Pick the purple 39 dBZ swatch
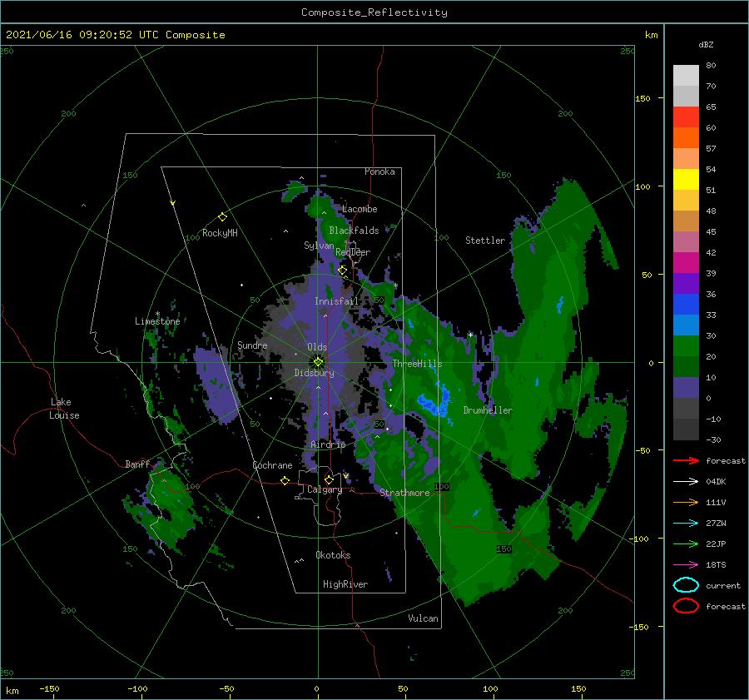 point(686,283)
